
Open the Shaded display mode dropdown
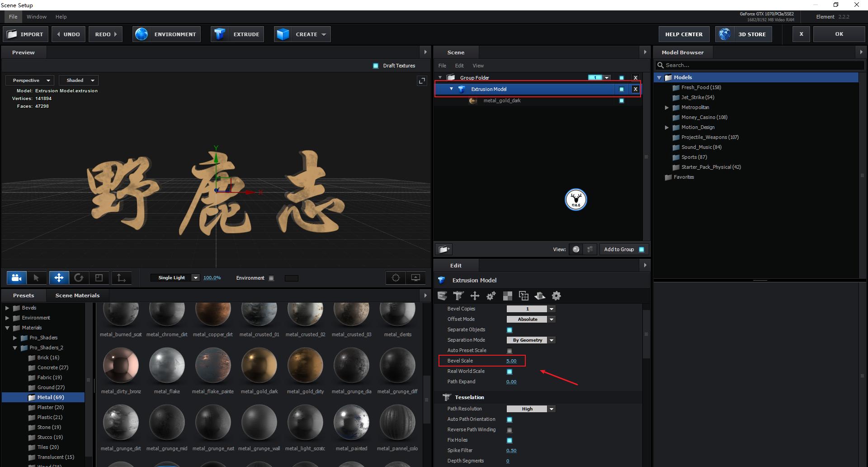coord(79,81)
